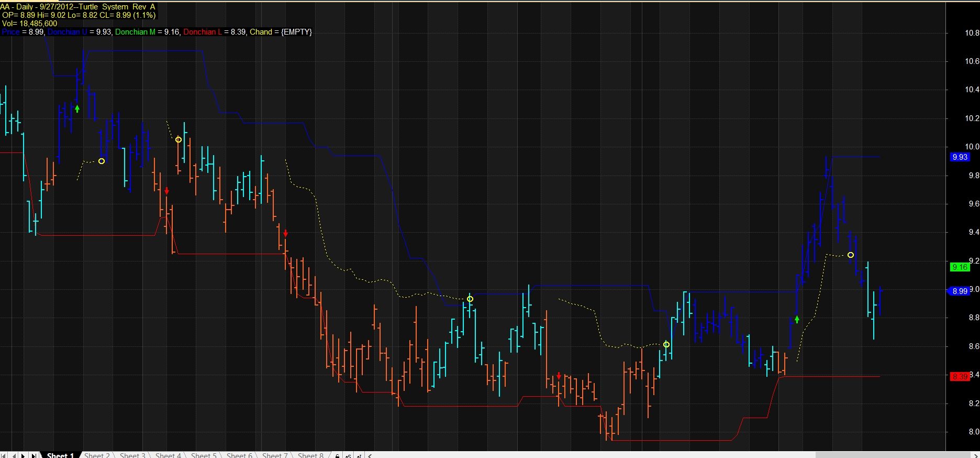980x458 pixels.
Task: Click the green 9.16 Donchian middle label
Action: click(x=960, y=267)
